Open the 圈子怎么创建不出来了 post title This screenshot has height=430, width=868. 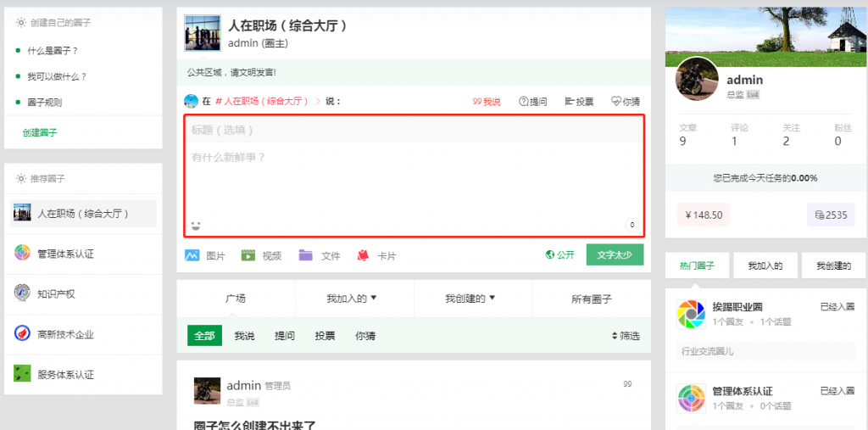(x=254, y=426)
